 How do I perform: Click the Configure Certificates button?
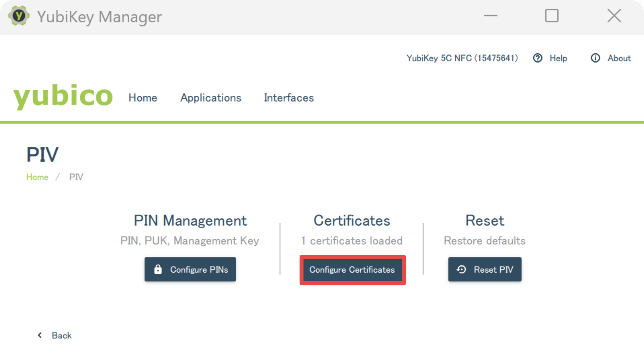(353, 270)
